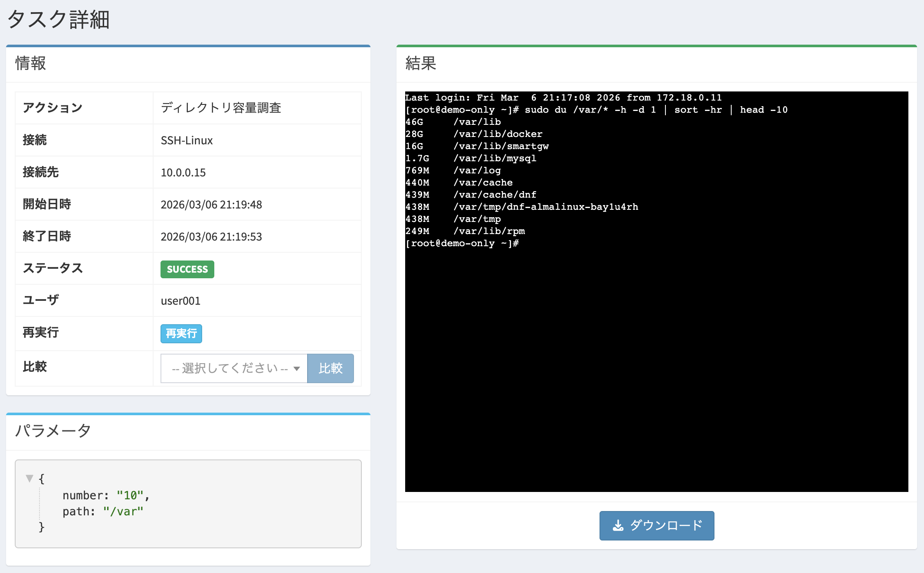Click the path value "/var" in parameters
Screen dimensions: 924x573
click(123, 511)
